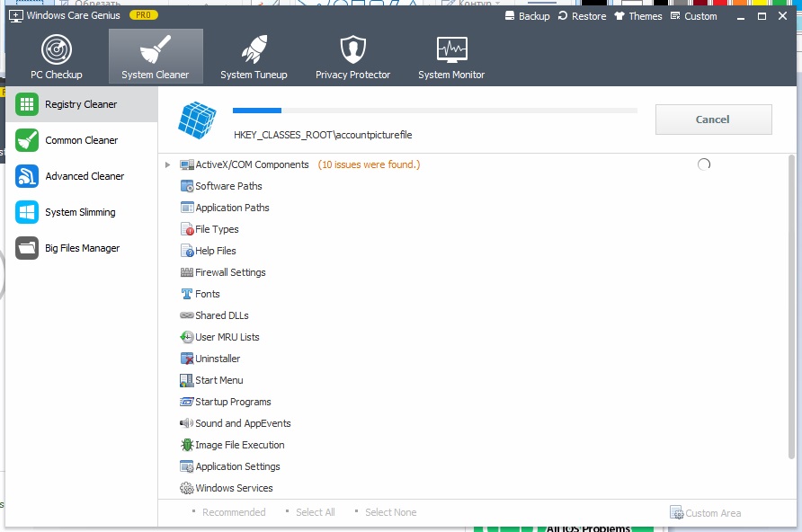
Task: Click the Big Files Manager folder icon
Action: (27, 248)
